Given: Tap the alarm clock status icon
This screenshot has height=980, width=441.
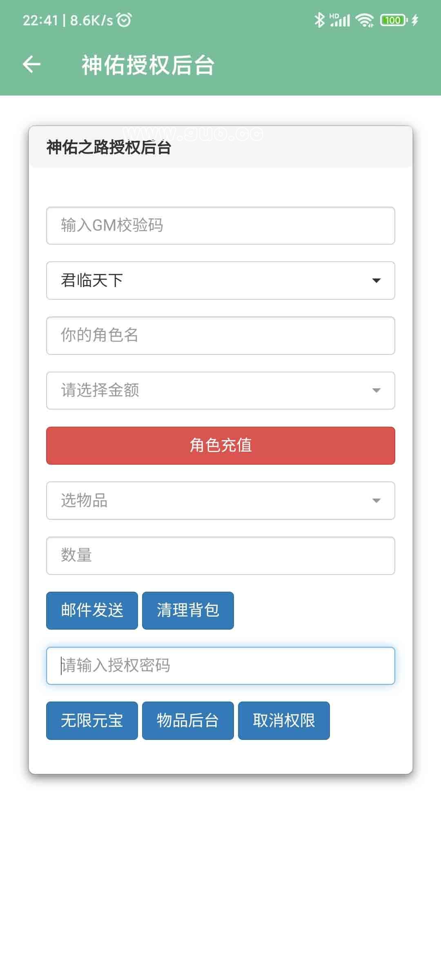Looking at the screenshot, I should point(124,20).
